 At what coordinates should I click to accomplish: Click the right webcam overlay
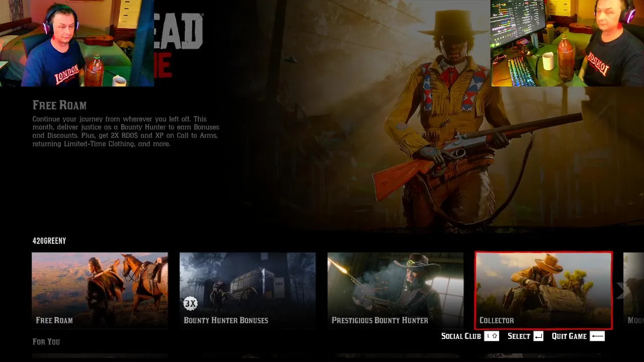[x=568, y=43]
